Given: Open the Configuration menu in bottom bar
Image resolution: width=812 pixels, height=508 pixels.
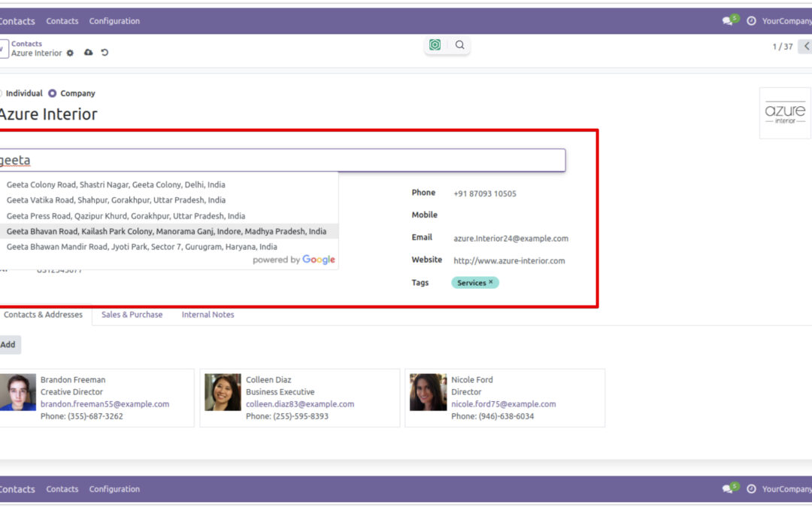Looking at the screenshot, I should coord(114,489).
